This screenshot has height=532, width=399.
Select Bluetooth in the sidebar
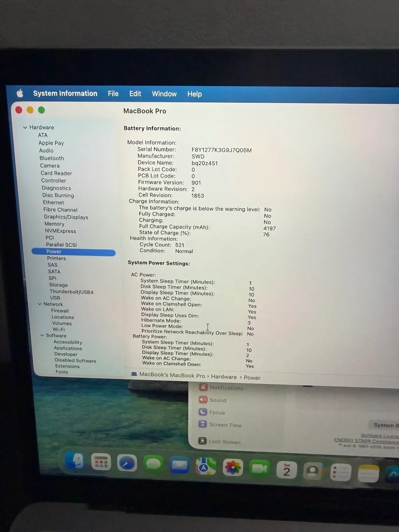52,158
